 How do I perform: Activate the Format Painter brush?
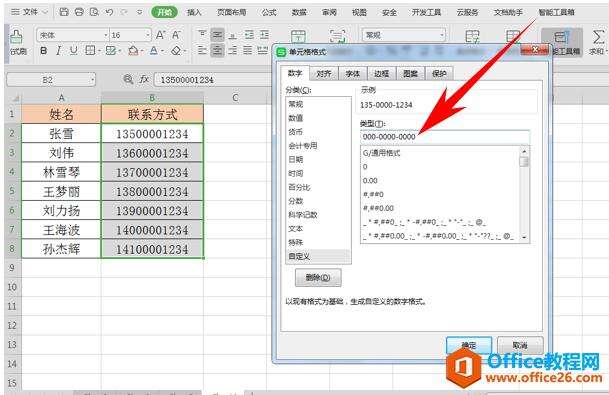pos(16,37)
